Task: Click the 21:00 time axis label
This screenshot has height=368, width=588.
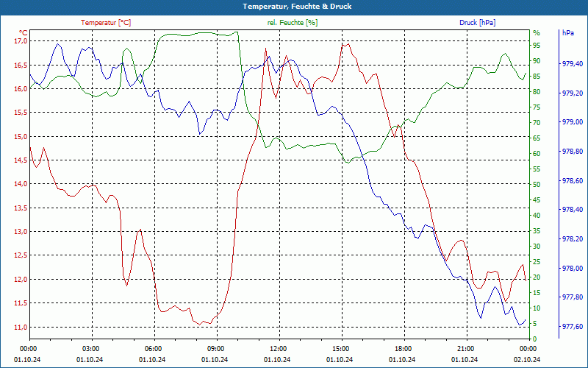Action: 465,348
